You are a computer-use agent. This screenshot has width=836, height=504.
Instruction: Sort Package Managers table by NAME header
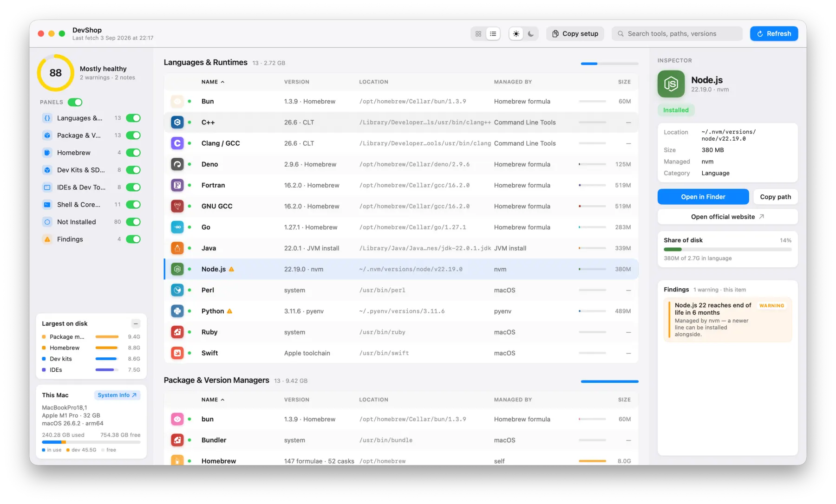[213, 400]
